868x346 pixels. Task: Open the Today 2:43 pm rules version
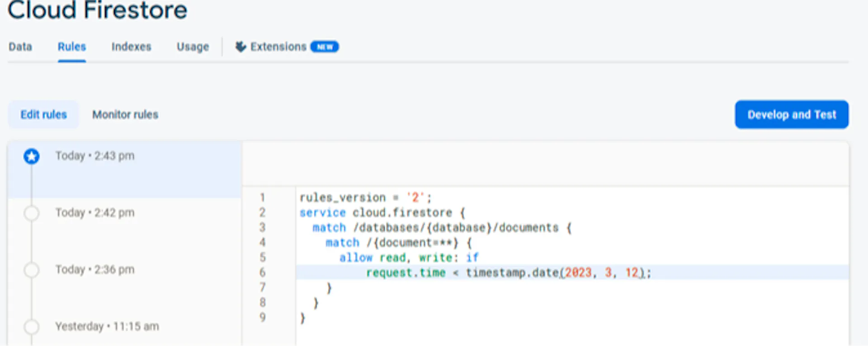pos(125,169)
